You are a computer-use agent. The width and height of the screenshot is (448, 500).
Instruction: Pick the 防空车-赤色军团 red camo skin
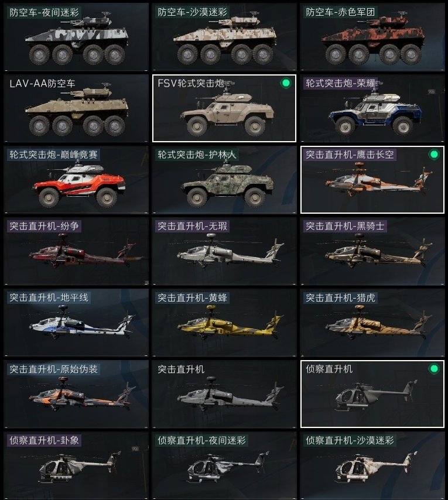pyautogui.click(x=372, y=37)
